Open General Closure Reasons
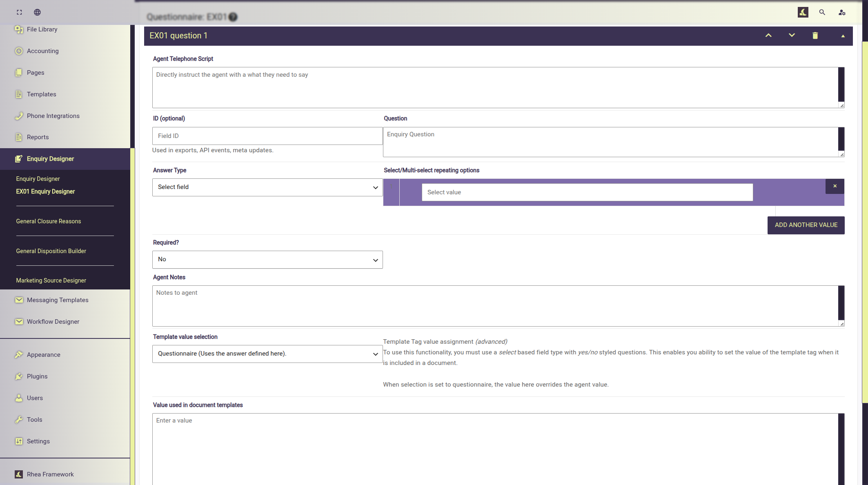This screenshot has width=868, height=485. [x=49, y=221]
